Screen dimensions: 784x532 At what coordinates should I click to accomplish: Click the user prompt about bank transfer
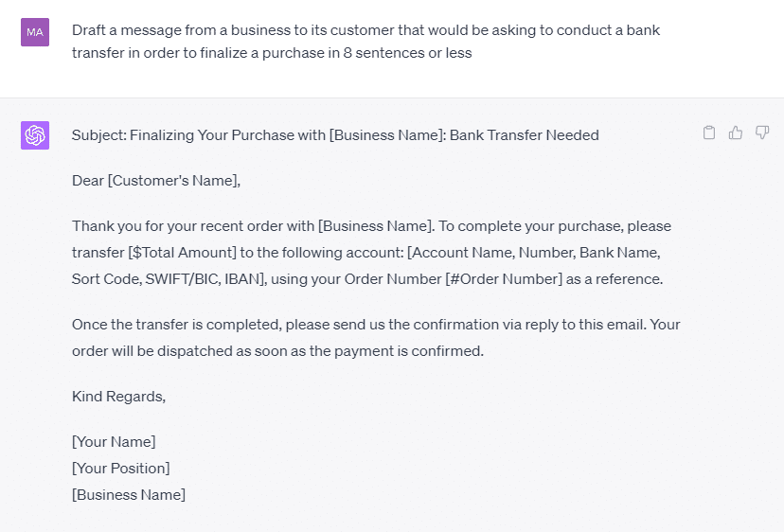(366, 42)
